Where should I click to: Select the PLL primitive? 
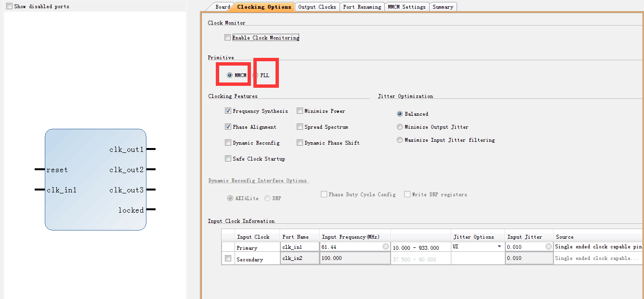click(x=256, y=75)
